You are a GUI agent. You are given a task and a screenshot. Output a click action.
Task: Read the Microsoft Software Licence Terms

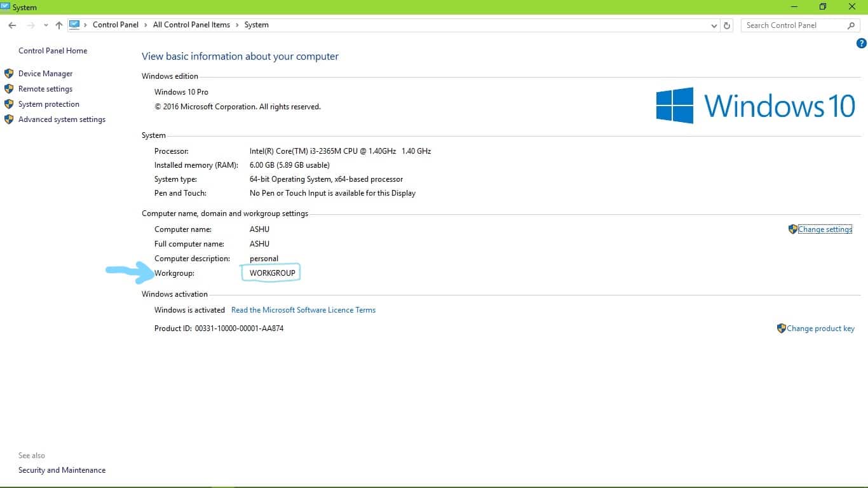(x=303, y=310)
